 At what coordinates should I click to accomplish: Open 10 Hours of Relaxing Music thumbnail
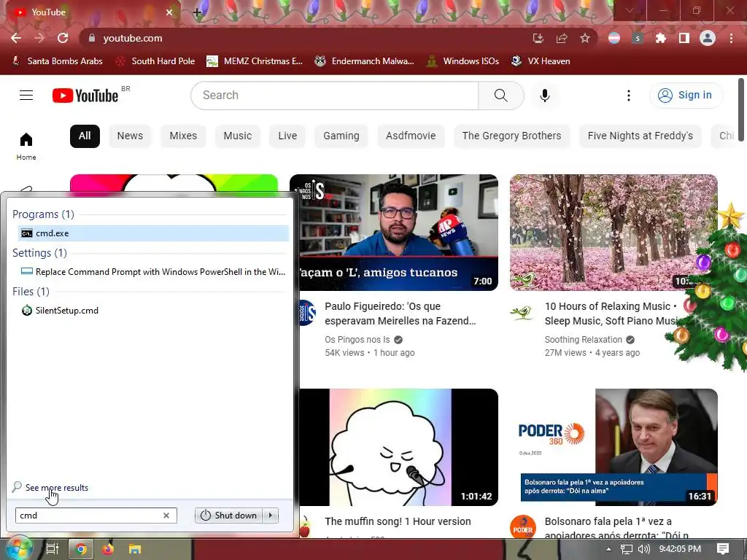coord(614,233)
